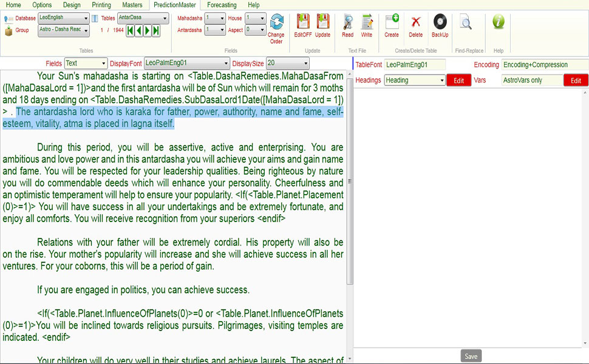Expand the Mahadasha number dropdown
Image resolution: width=589 pixels, height=364 pixels.
[x=215, y=18]
